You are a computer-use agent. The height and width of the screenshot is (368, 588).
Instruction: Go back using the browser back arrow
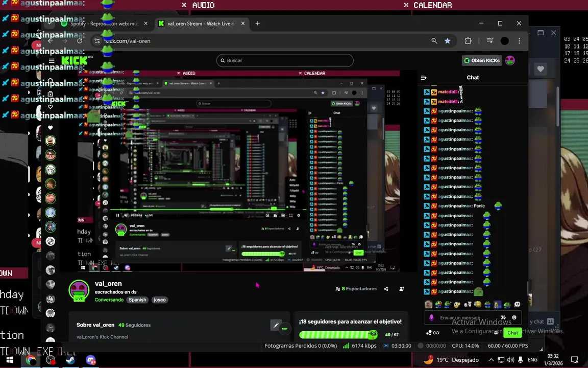[50, 41]
